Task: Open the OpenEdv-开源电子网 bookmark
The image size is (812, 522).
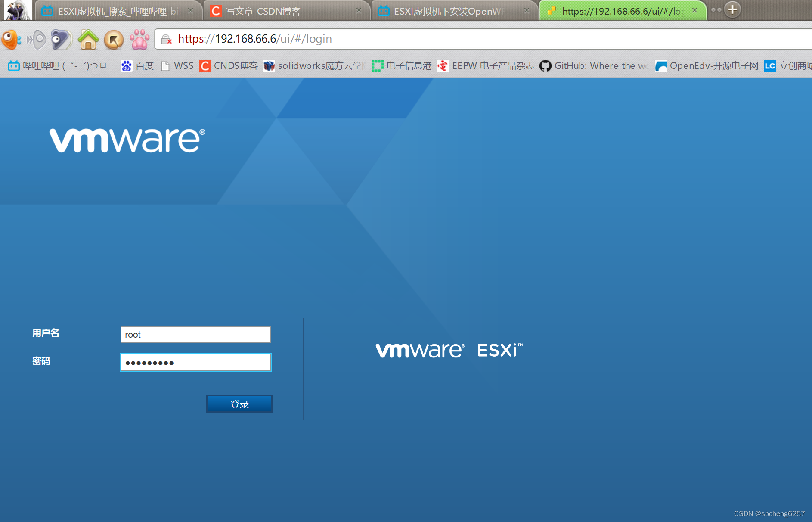Action: click(707, 65)
